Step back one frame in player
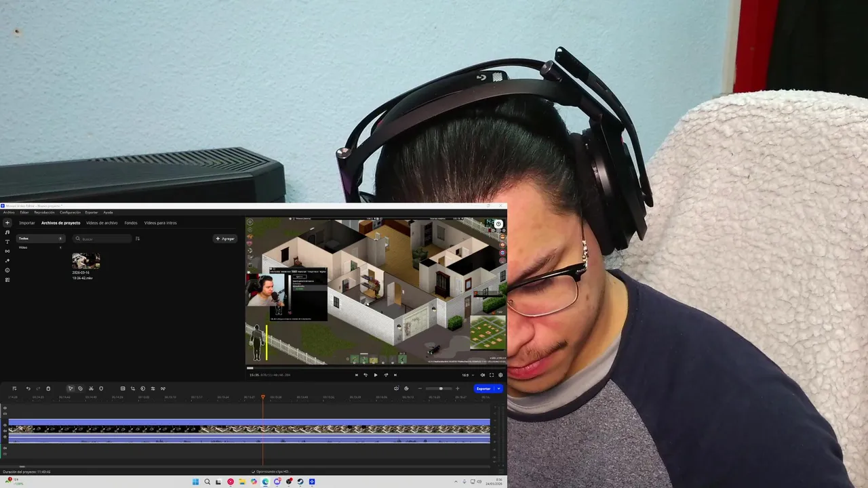The width and height of the screenshot is (868, 488). pyautogui.click(x=366, y=375)
